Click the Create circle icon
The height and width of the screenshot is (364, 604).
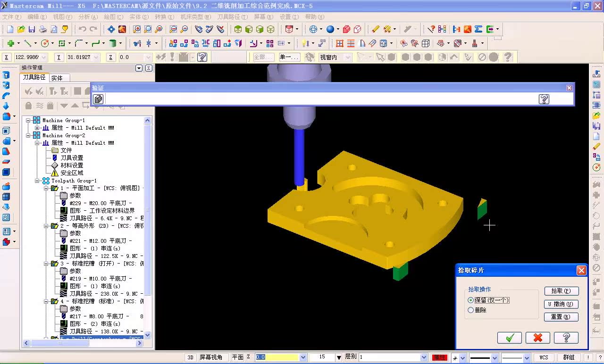45,43
